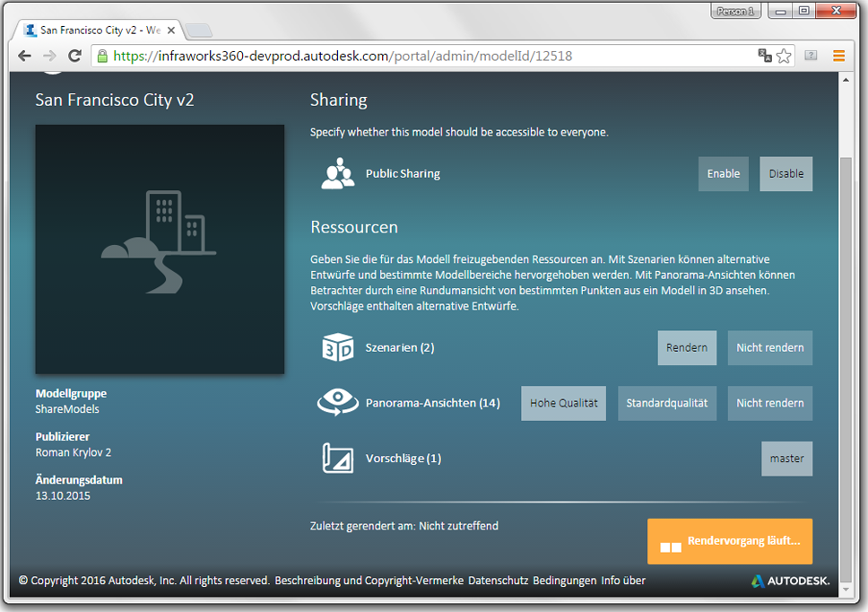Open a new browser tab
The image size is (868, 612).
(x=198, y=31)
